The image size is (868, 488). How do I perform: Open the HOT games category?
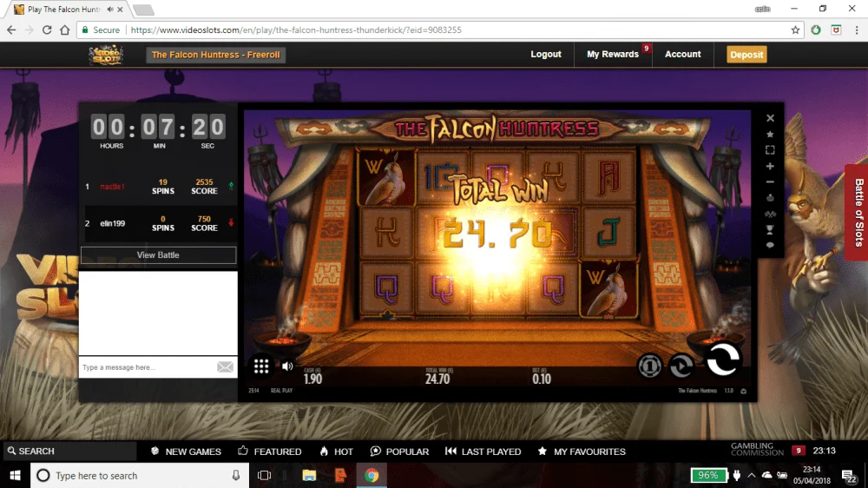(337, 452)
